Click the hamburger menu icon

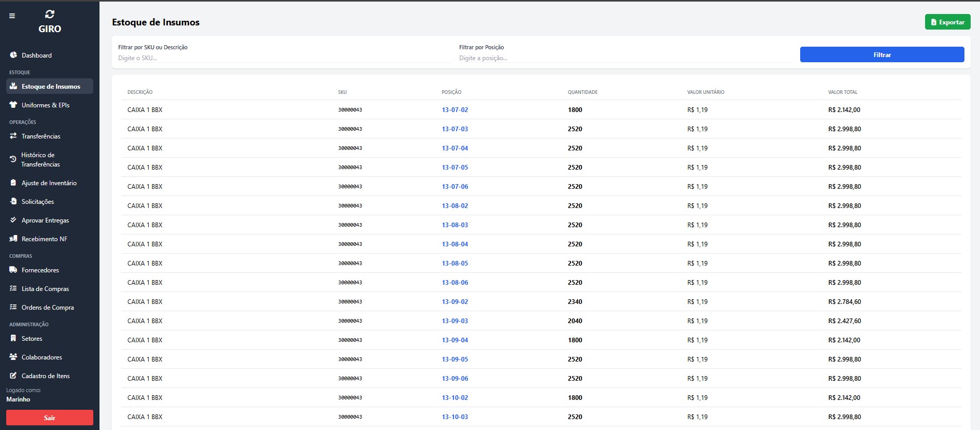(12, 16)
